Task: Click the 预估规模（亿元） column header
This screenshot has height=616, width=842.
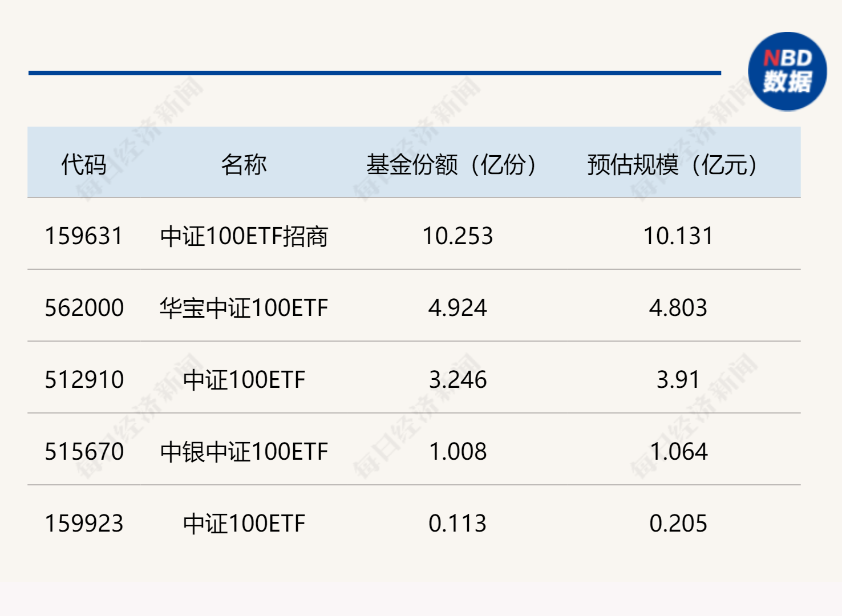Action: coord(672,165)
